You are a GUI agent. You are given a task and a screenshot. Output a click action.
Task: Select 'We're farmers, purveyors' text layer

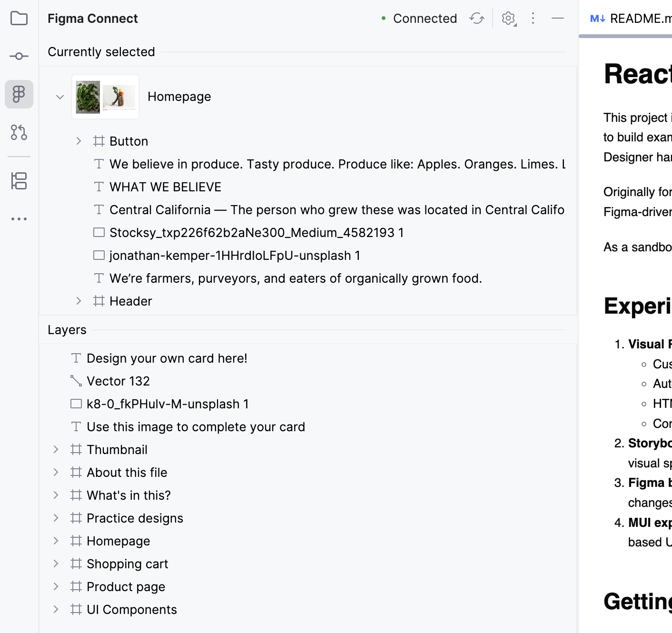pos(296,278)
